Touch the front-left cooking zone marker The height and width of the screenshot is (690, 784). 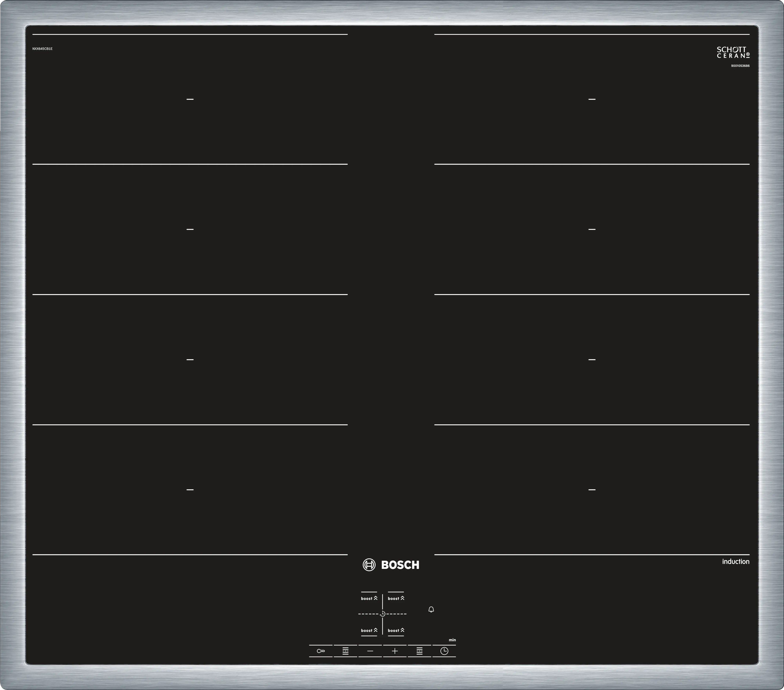[x=190, y=490]
